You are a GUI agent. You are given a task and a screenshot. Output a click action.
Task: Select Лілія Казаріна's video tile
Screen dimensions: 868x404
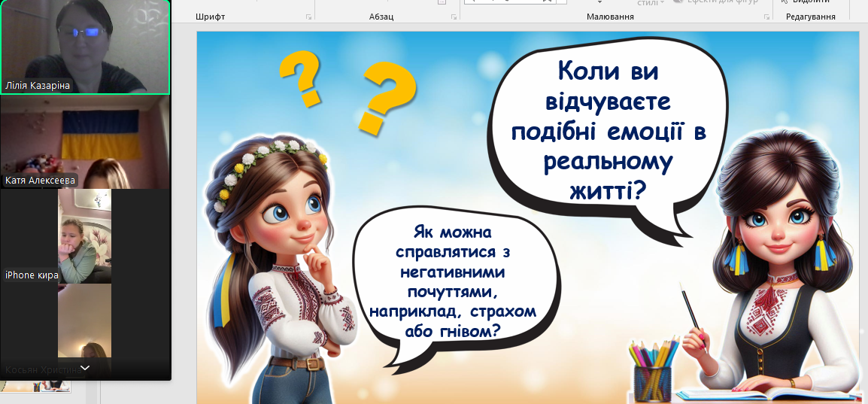click(85, 47)
